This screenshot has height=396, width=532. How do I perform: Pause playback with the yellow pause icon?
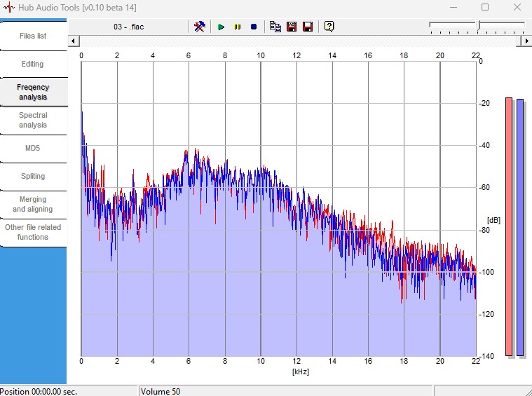(x=238, y=27)
